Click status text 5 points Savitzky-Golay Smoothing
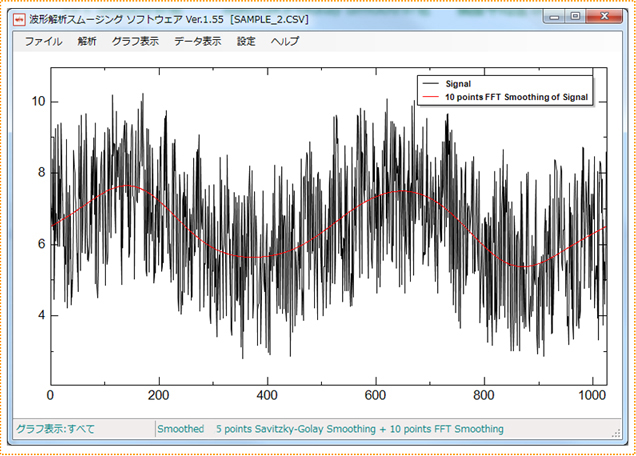636x456 pixels. [x=296, y=429]
